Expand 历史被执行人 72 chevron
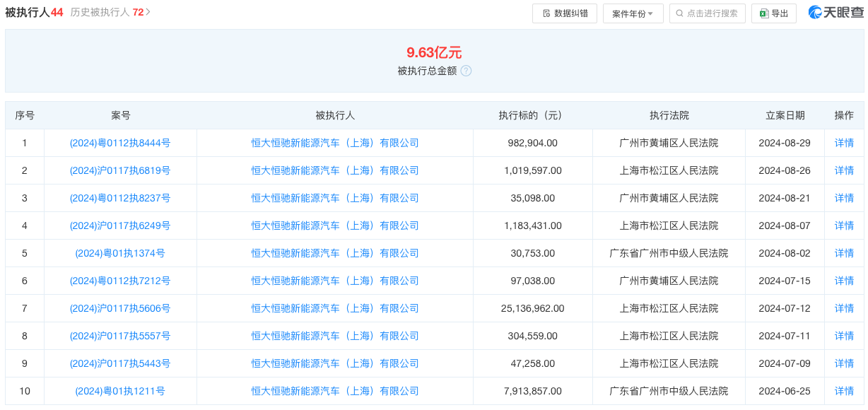 coord(148,12)
